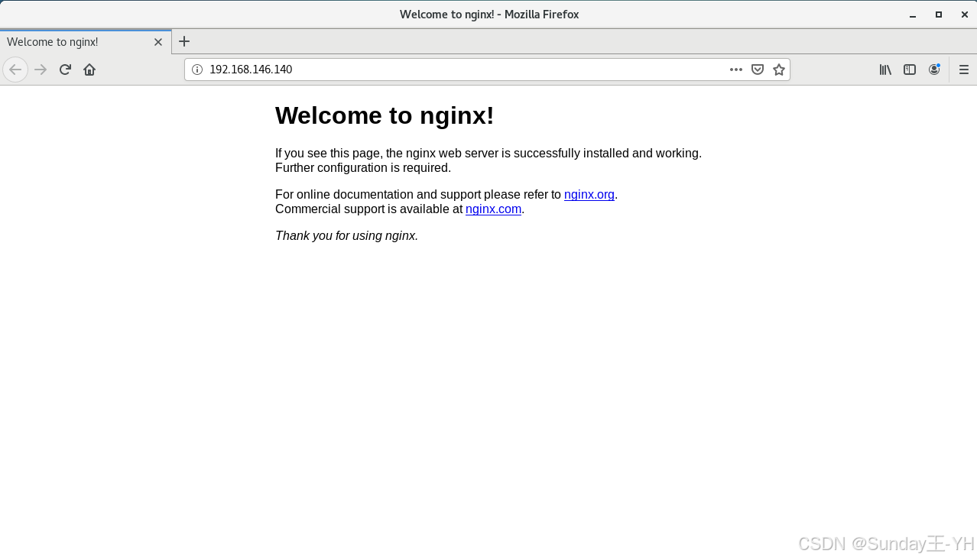The image size is (977, 560).
Task: Toggle the sidebar view
Action: pyautogui.click(x=909, y=70)
